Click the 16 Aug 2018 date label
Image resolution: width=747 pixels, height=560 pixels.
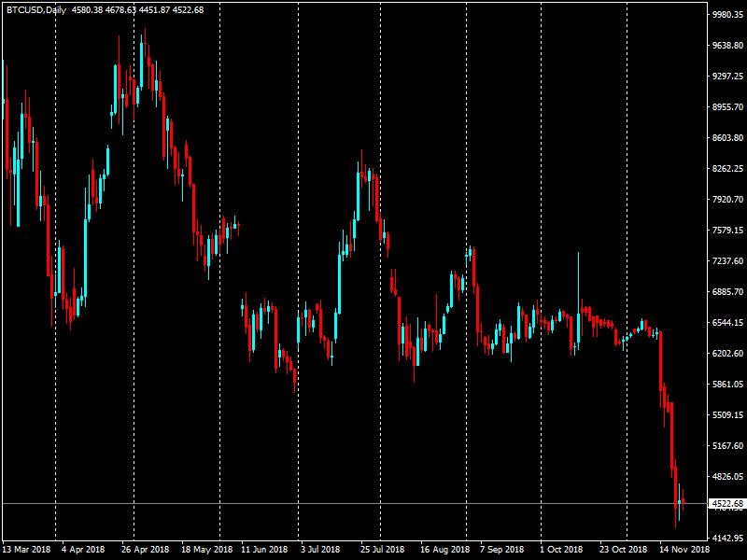444,550
